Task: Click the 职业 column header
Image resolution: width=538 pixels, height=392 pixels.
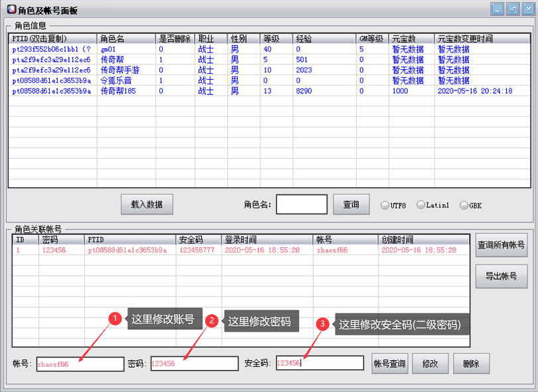Action: coord(211,39)
